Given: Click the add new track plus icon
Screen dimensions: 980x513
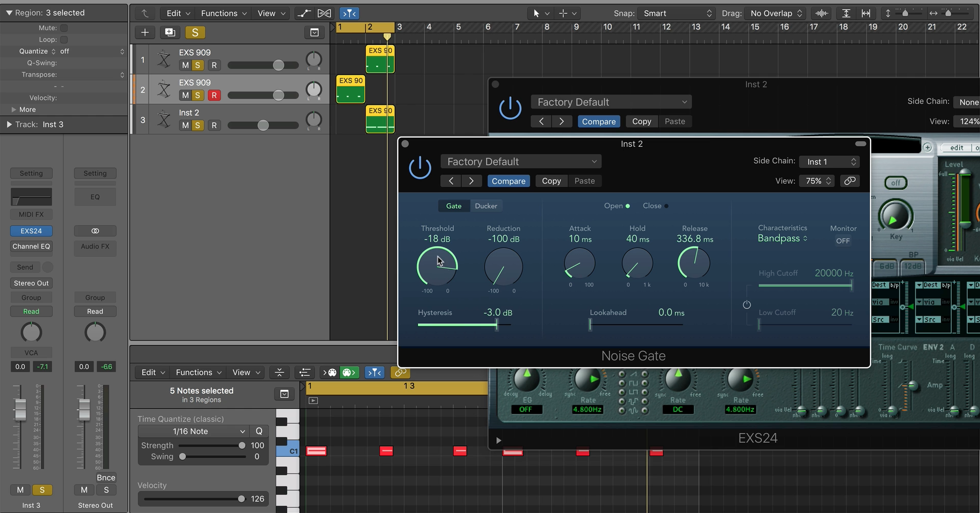Looking at the screenshot, I should click(x=145, y=32).
